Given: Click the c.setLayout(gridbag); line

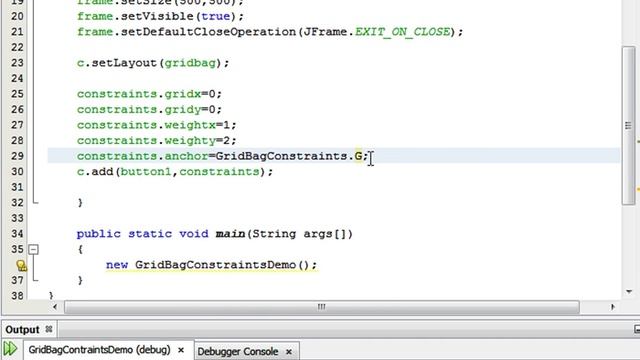Looking at the screenshot, I should 153,63.
